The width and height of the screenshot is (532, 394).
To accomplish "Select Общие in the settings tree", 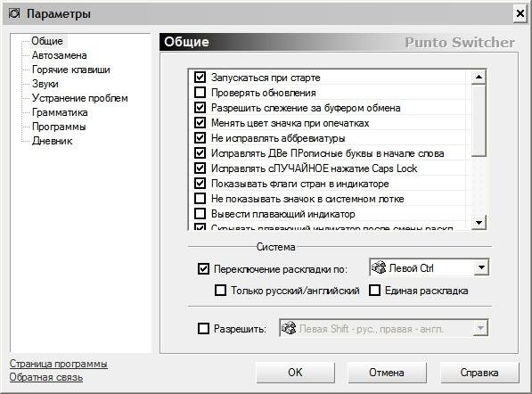I will (x=47, y=41).
